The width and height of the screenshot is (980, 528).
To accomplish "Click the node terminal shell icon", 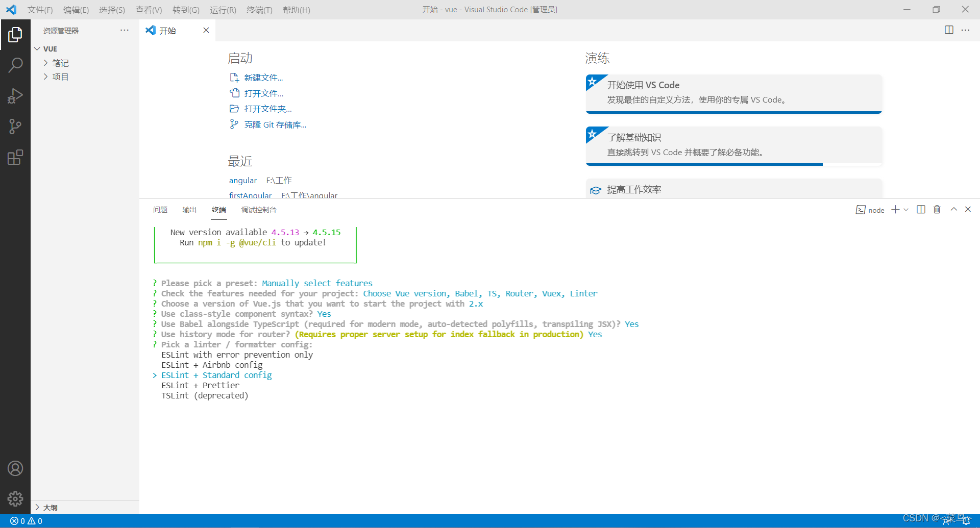I will pyautogui.click(x=861, y=210).
